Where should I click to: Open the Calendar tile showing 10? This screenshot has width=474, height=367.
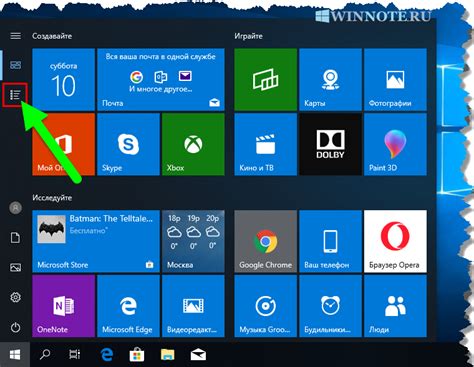63,79
